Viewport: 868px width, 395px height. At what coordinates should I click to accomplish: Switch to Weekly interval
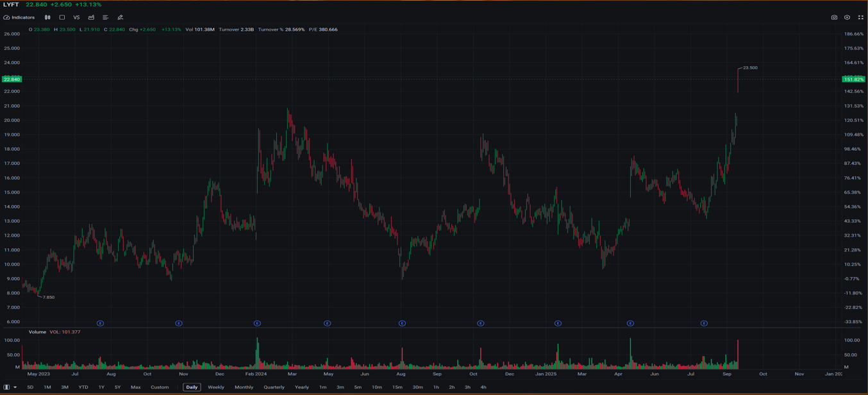[x=216, y=387]
